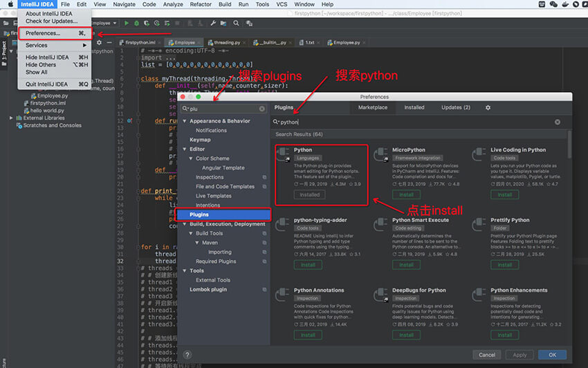Select hello world.py in project tree
Viewport: 588px width, 368px height.
coord(47,111)
